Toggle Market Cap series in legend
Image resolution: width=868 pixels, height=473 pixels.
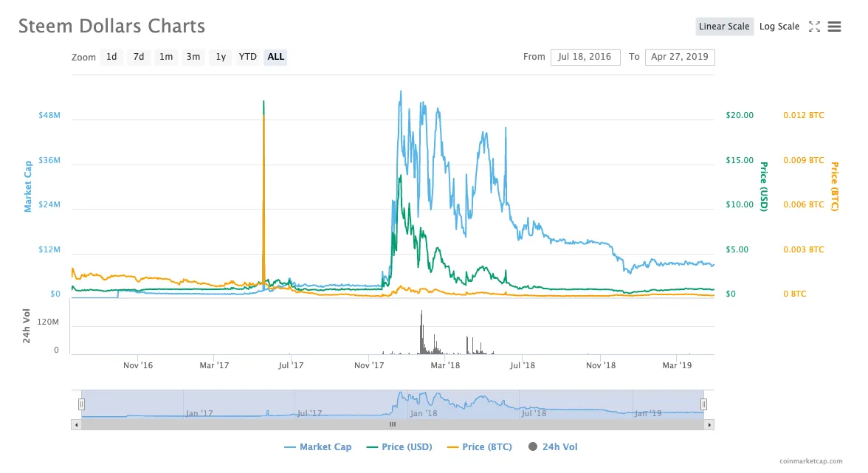coord(317,446)
